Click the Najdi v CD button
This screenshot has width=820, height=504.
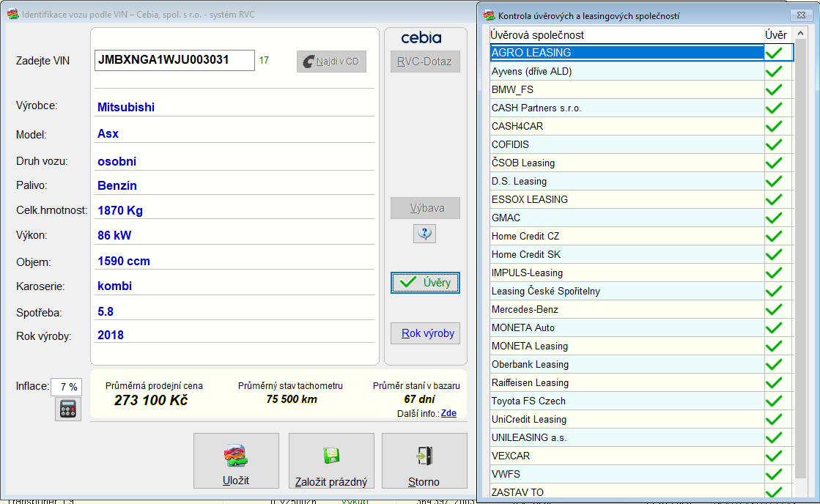pos(331,62)
